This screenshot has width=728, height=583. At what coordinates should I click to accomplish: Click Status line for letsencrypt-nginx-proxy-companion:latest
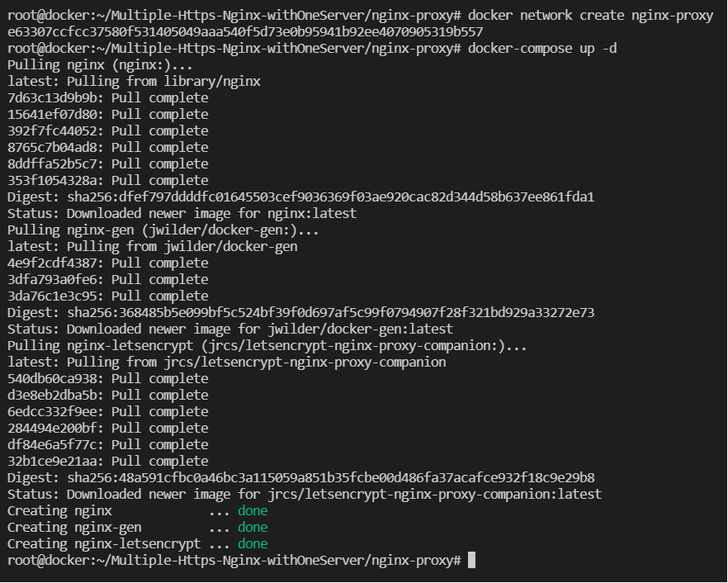305,495
